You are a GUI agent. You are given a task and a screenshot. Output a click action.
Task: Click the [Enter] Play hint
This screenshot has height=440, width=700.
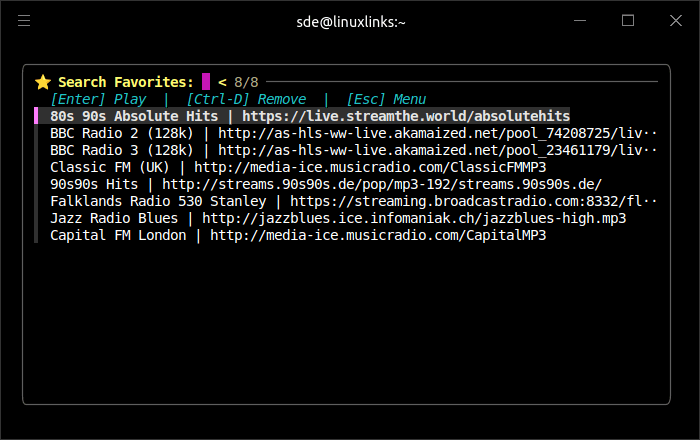coord(98,99)
